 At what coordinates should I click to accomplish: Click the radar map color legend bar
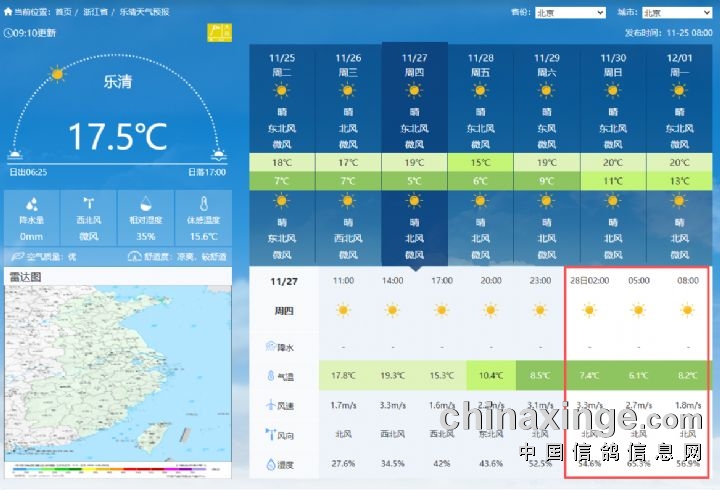point(120,468)
